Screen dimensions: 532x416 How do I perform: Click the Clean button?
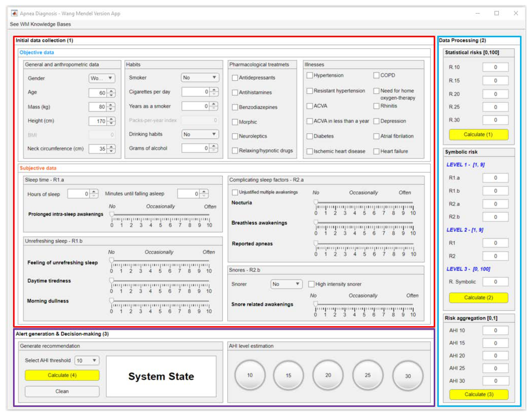62,391
